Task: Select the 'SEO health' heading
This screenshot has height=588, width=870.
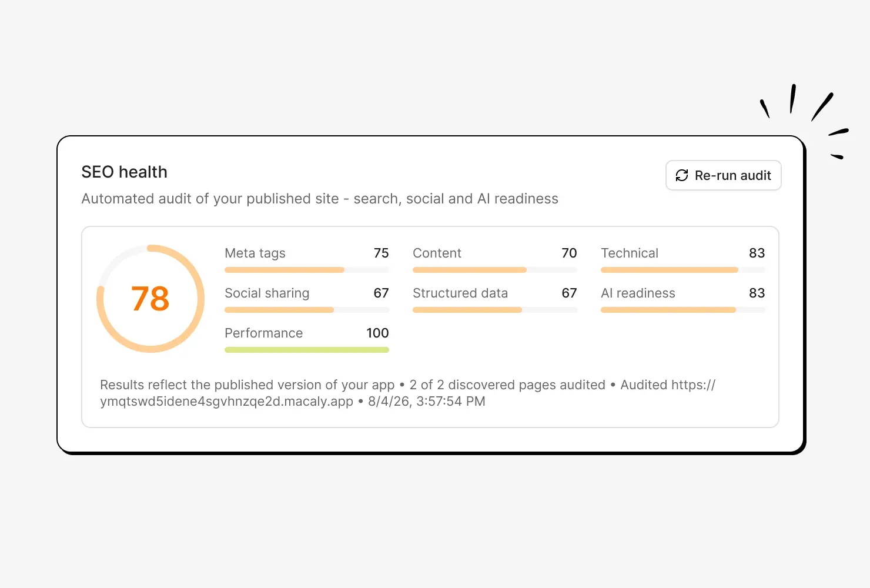Action: pos(125,172)
